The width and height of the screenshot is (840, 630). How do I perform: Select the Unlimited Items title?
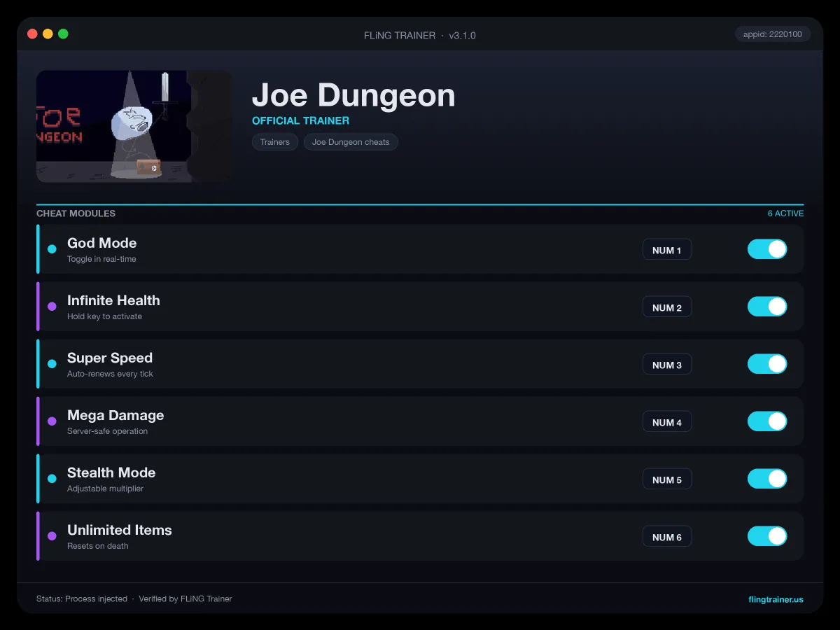pyautogui.click(x=120, y=530)
